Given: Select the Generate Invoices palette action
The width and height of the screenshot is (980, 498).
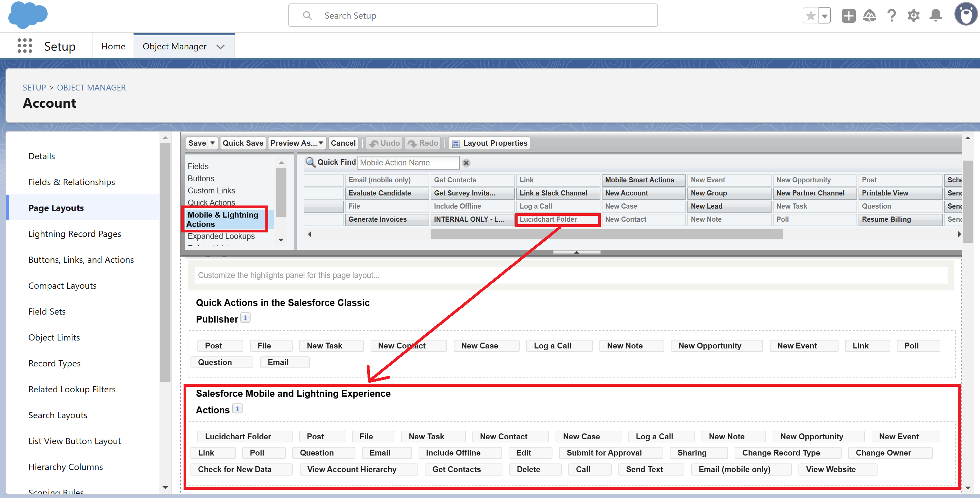Looking at the screenshot, I should 386,219.
